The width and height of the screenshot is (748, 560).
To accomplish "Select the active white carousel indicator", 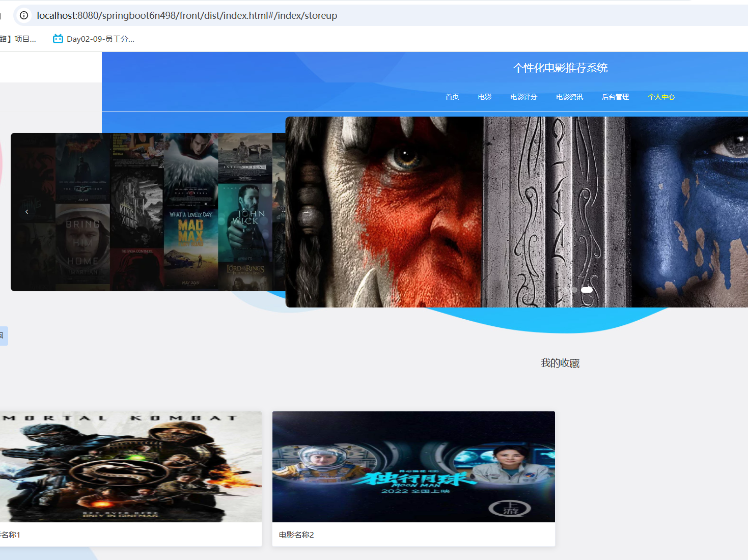I will tap(587, 290).
